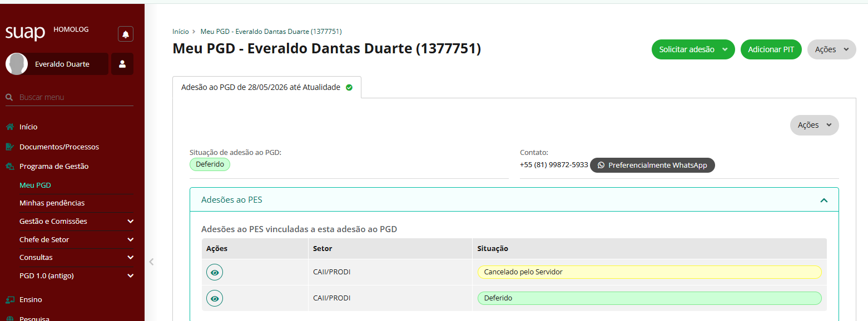Click CAII/PRODI in the Cancelado row
The width and height of the screenshot is (868, 321).
[332, 272]
